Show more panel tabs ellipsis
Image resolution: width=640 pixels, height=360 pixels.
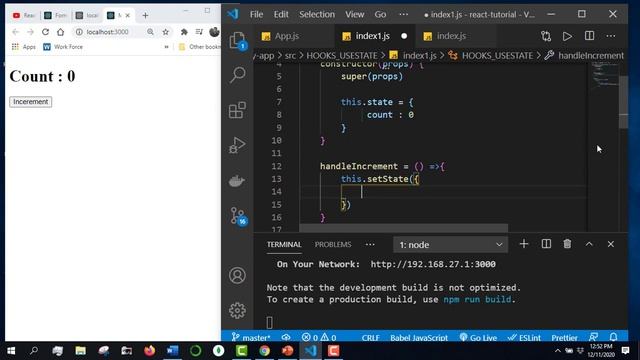tap(370, 244)
